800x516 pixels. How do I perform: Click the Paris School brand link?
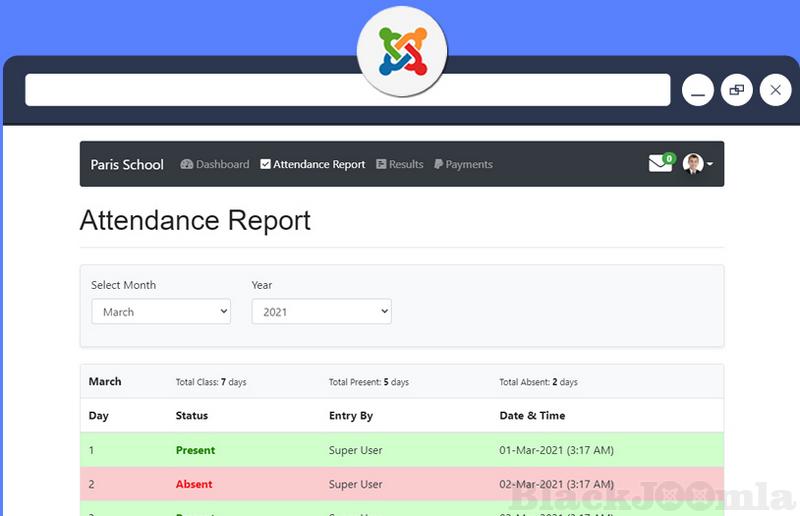(127, 164)
